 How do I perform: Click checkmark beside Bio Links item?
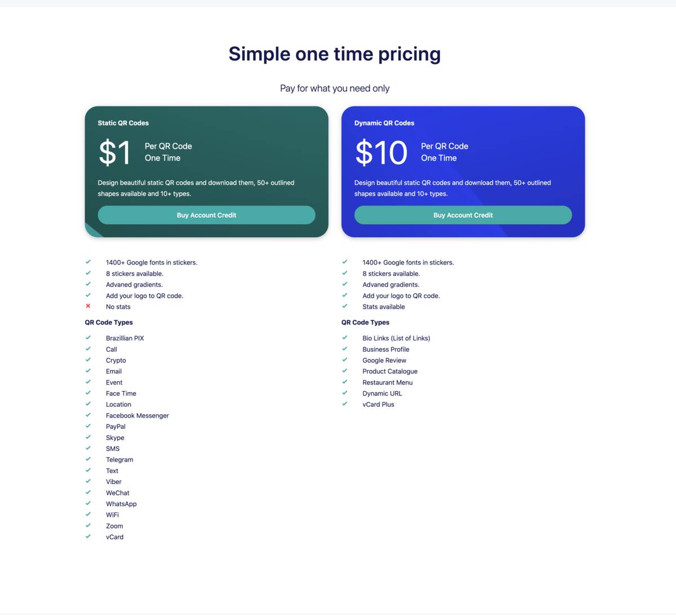(345, 338)
